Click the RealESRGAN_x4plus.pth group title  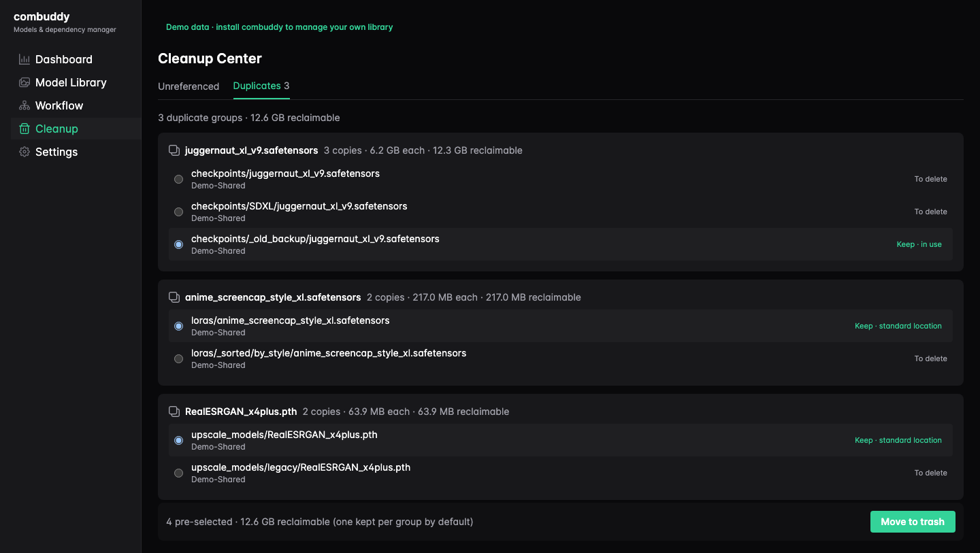pyautogui.click(x=241, y=412)
